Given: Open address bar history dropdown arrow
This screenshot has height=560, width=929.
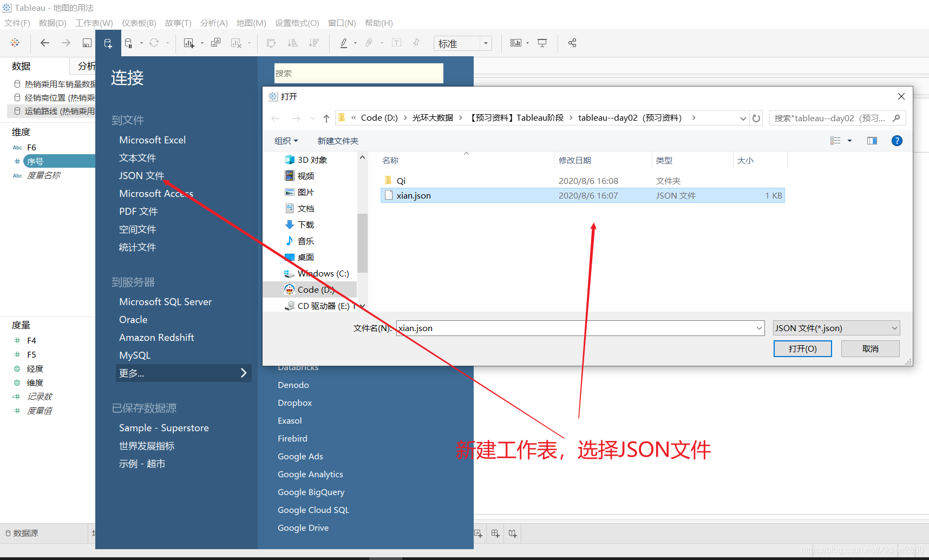Looking at the screenshot, I should tap(743, 118).
